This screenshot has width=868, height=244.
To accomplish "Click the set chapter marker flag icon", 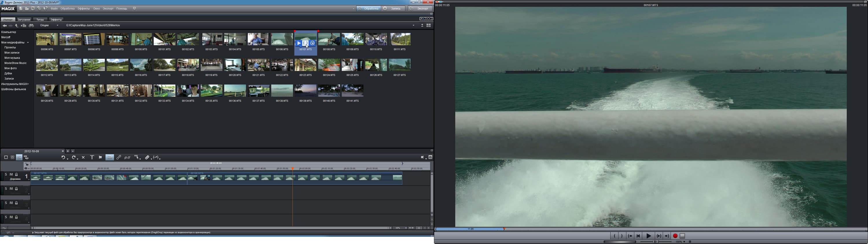I will 100,158.
